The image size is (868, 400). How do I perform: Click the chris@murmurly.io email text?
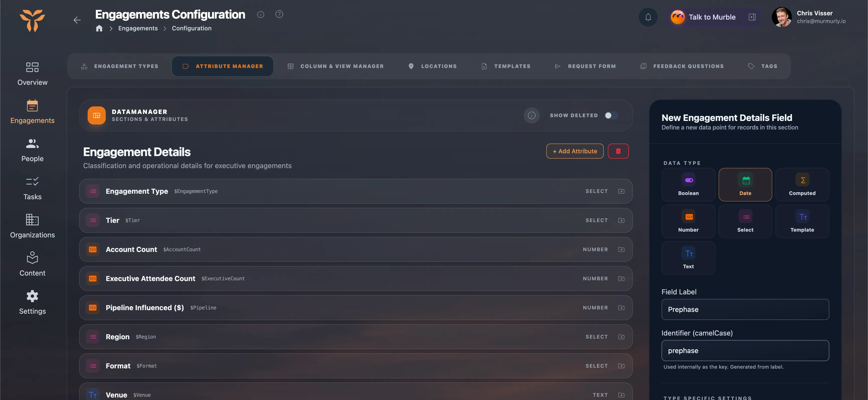(x=821, y=21)
